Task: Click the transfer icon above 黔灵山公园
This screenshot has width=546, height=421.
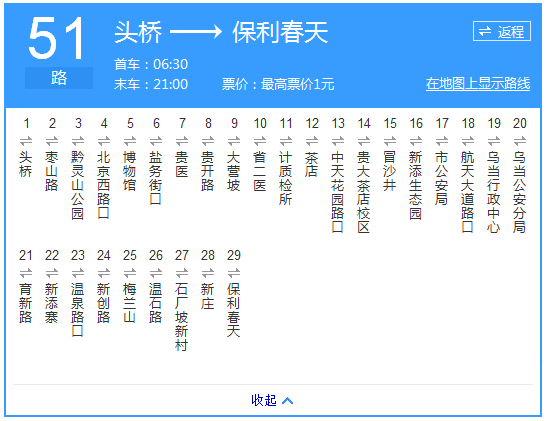Action: [78, 141]
